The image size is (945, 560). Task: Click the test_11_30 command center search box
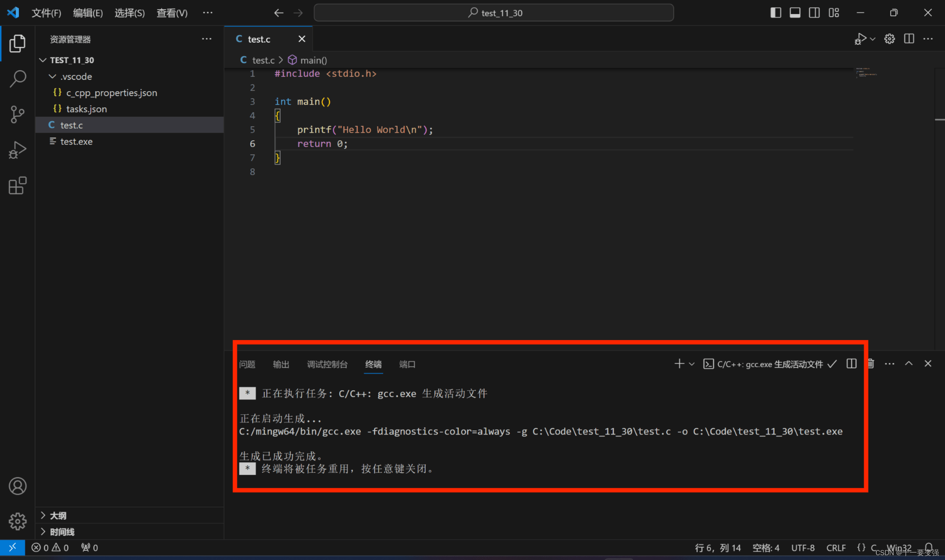point(494,13)
